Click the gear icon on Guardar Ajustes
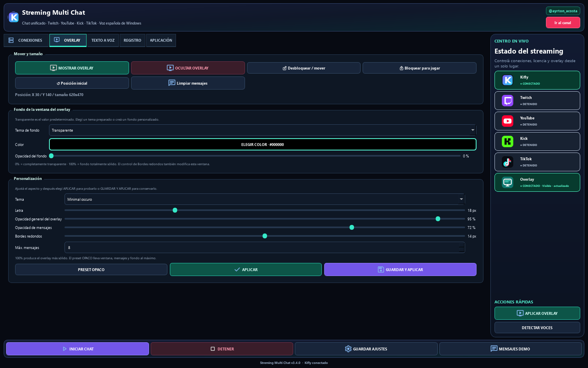The image size is (588, 368). 348,349
